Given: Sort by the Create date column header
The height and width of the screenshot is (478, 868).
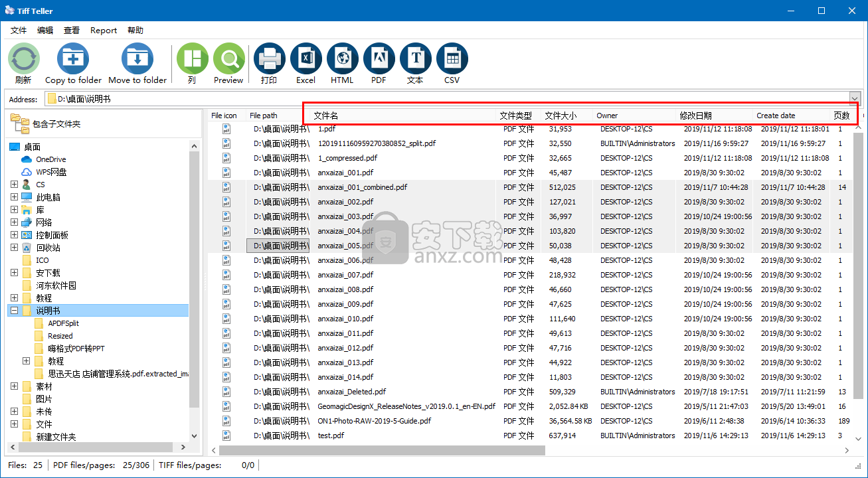Looking at the screenshot, I should pos(792,116).
